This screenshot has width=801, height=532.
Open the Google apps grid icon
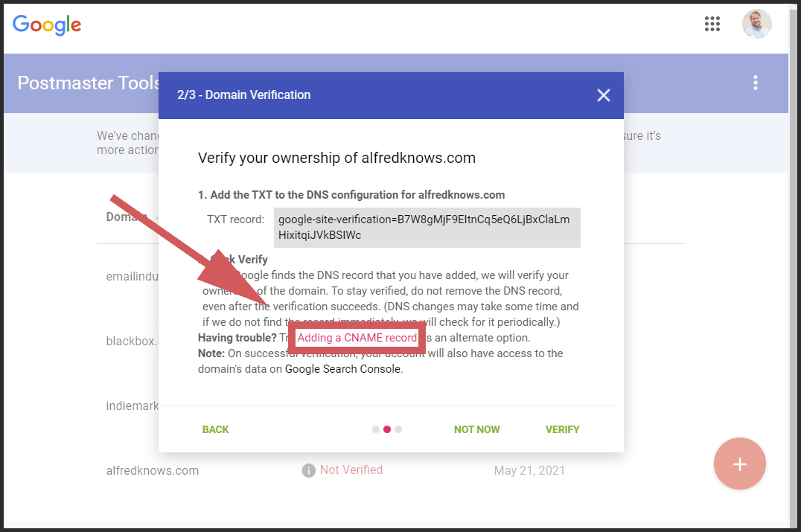[712, 24]
